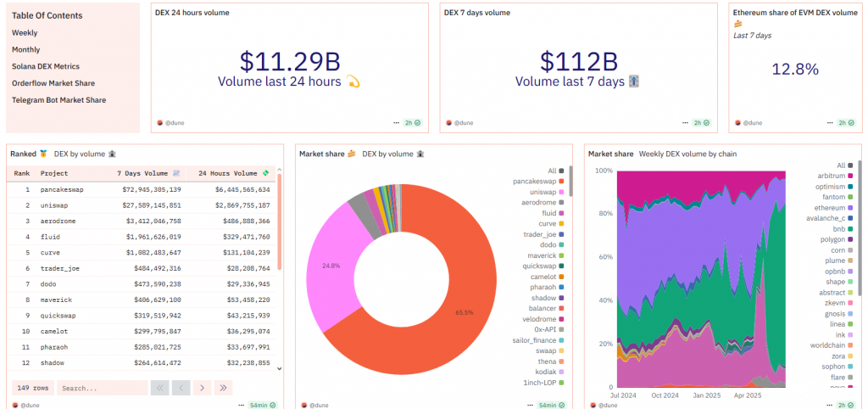Click the 2h refresh badge on chain volume chart
Screen dimensions: 868x409
845,405
